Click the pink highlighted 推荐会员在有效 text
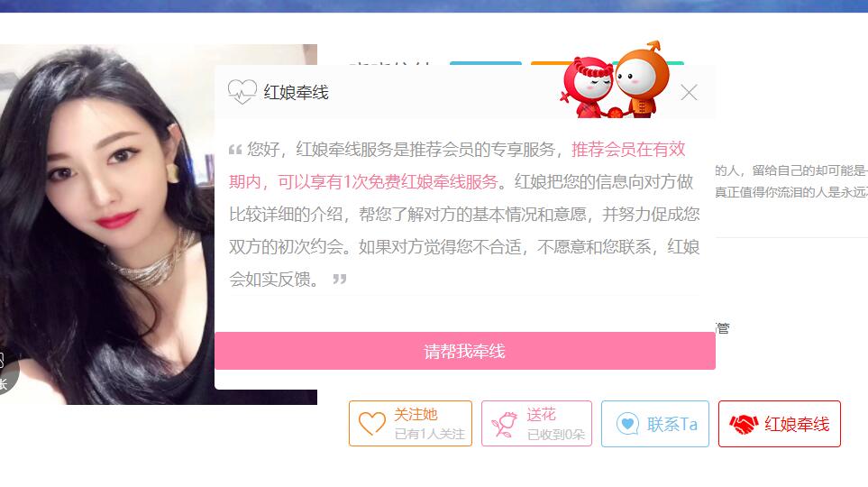868x487 pixels. (628, 149)
